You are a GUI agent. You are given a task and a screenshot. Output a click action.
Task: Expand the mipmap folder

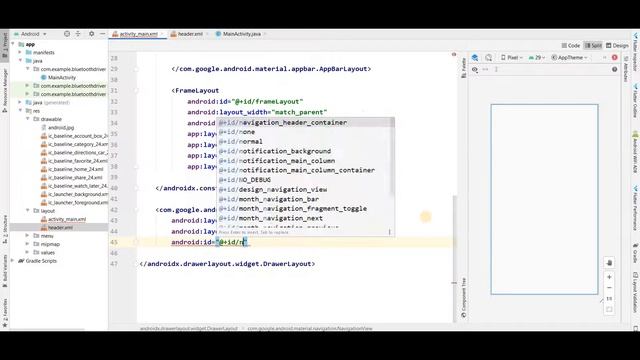tap(28, 244)
